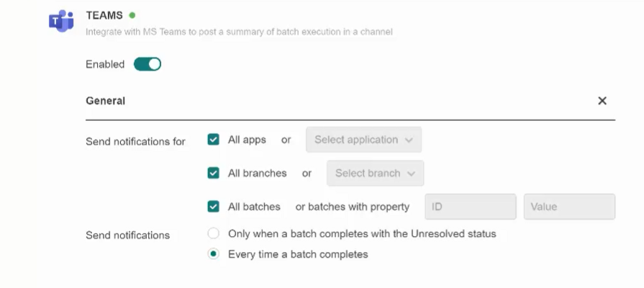Click the Send notifications for label

[135, 141]
